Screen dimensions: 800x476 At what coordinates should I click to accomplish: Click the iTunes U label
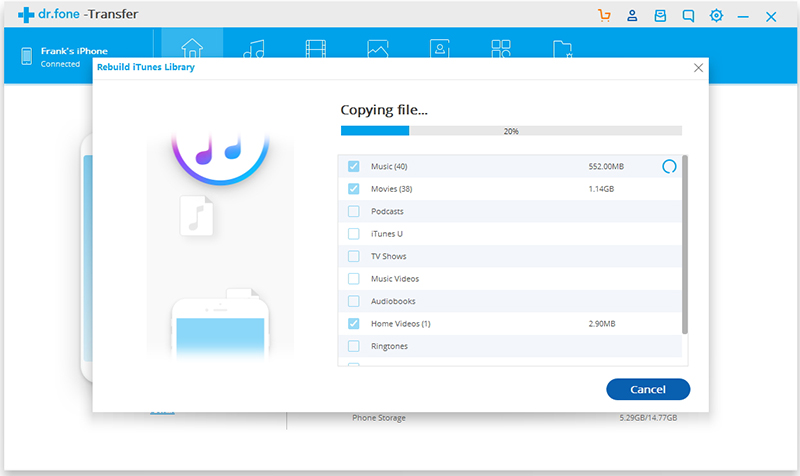386,234
